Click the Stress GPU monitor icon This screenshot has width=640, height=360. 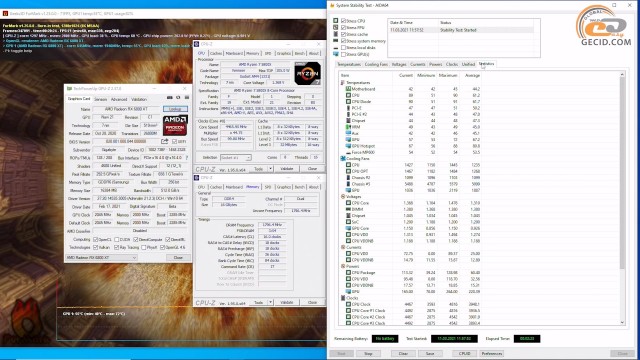336,54
